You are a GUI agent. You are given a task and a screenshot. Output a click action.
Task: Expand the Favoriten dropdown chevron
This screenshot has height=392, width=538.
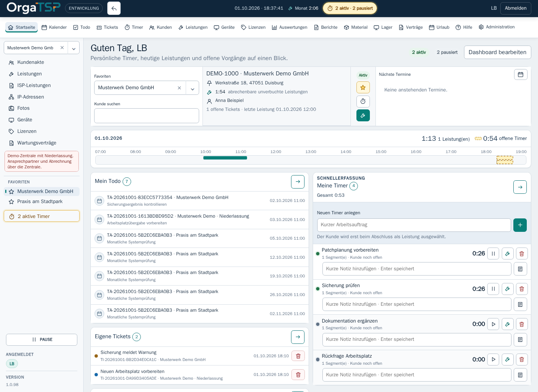pyautogui.click(x=192, y=88)
